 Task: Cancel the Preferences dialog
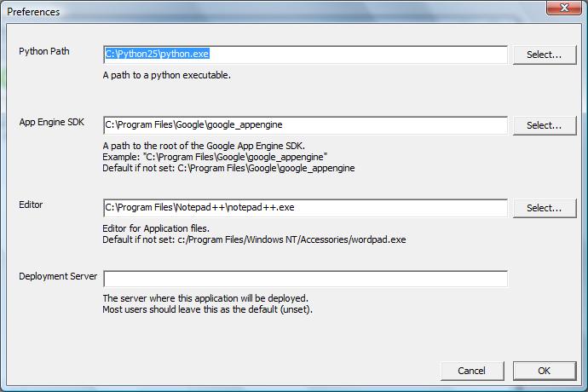pyautogui.click(x=472, y=371)
